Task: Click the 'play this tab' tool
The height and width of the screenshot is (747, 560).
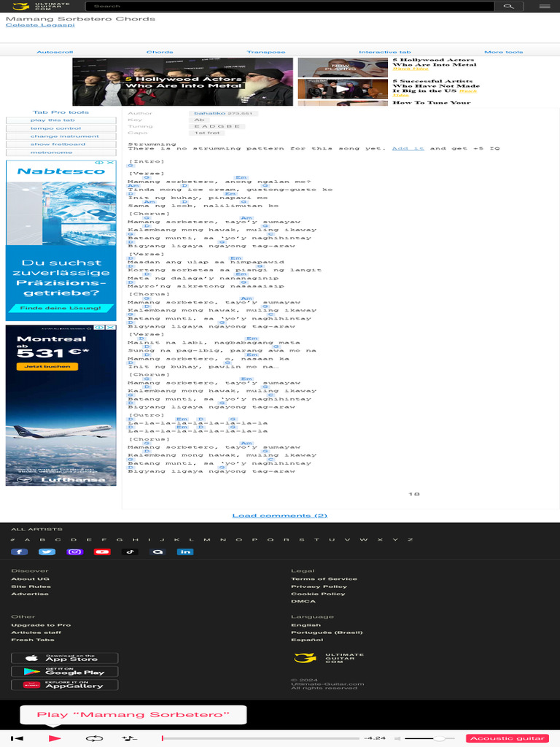Action: tap(61, 120)
